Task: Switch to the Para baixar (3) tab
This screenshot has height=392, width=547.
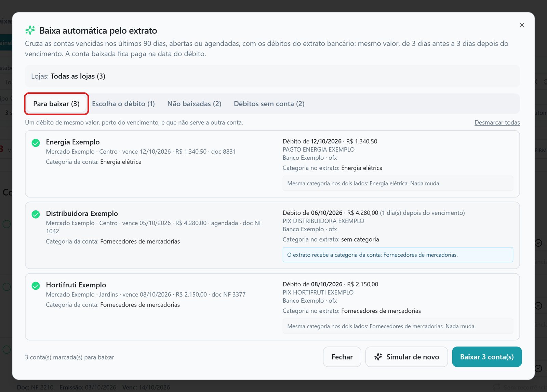Action: [56, 104]
